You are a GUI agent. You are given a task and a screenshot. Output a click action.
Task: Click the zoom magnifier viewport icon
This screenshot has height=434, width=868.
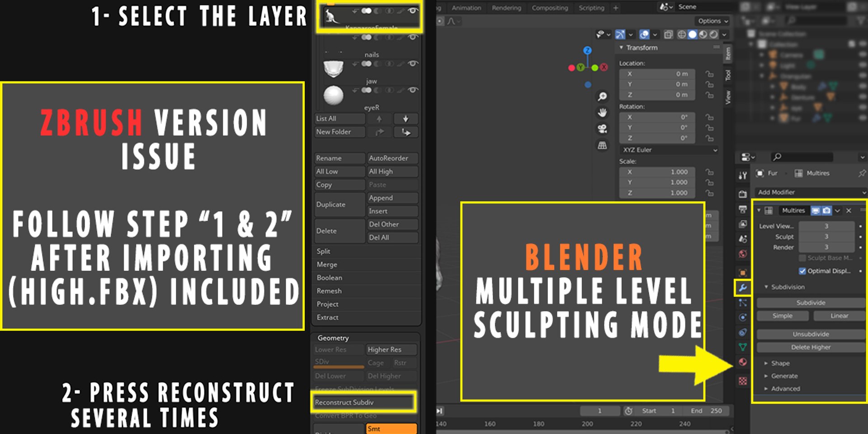(602, 96)
